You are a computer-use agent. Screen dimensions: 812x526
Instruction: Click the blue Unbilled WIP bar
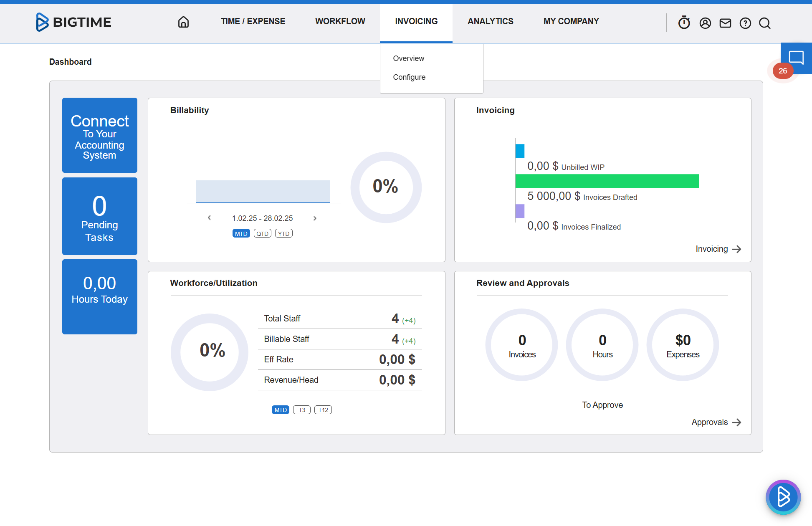tap(520, 151)
